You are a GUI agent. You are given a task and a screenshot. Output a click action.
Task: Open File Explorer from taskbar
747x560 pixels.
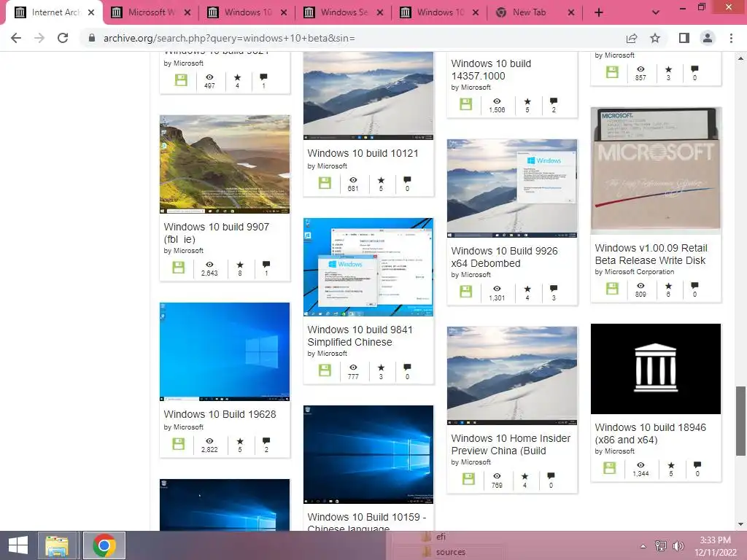click(57, 545)
